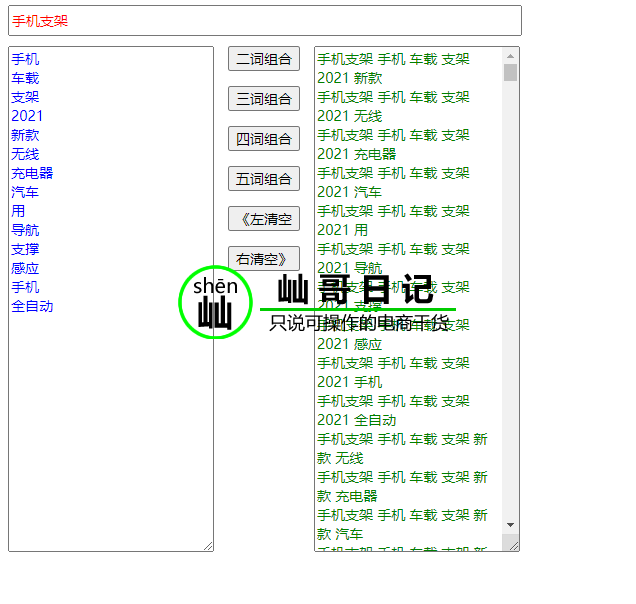
Task: Click the 屾哥日记 watermark title
Action: [355, 290]
